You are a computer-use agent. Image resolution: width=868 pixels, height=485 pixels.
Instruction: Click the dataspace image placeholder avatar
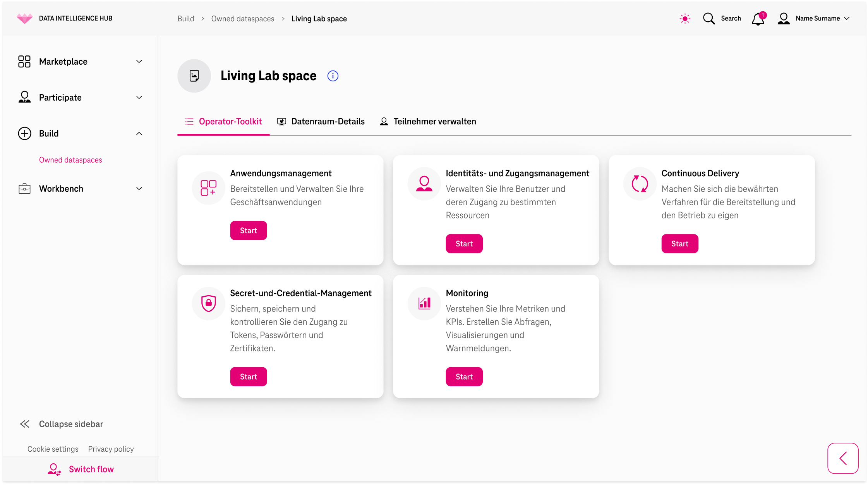tap(194, 76)
